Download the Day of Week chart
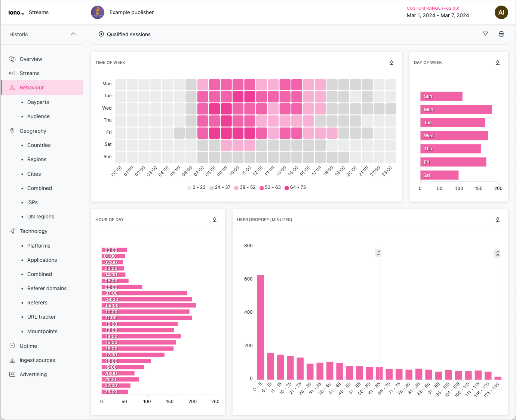Screen dimensions: 516x420 tap(498, 62)
